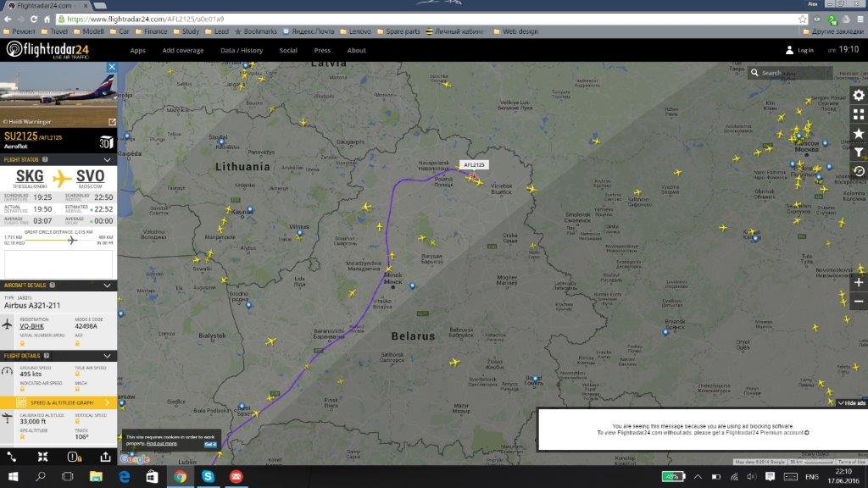868x488 pixels.
Task: Zoom out the map with minus button
Action: (859, 302)
